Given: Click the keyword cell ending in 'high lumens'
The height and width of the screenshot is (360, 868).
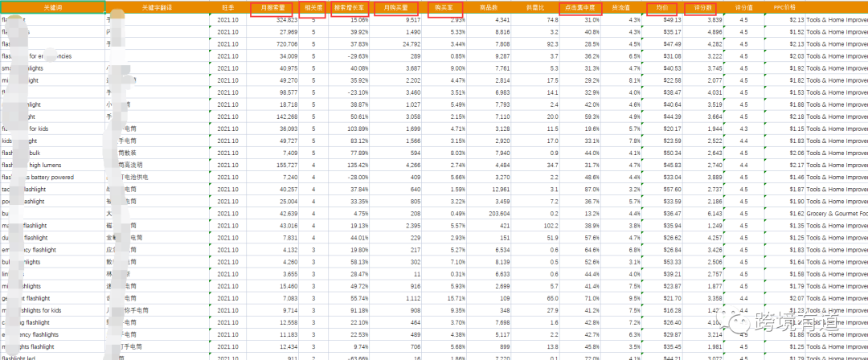Looking at the screenshot, I should 52,166.
